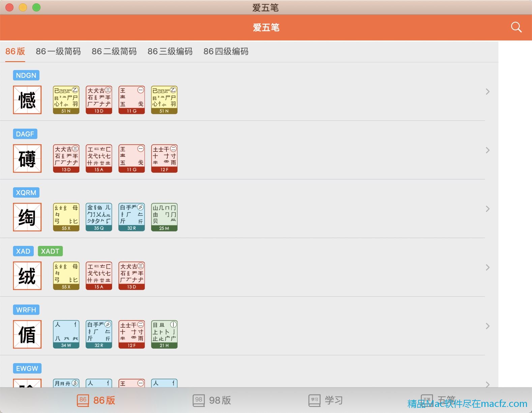The width and height of the screenshot is (532, 413).
Task: Click the 月 key card in EWGW row
Action: pyautogui.click(x=66, y=383)
